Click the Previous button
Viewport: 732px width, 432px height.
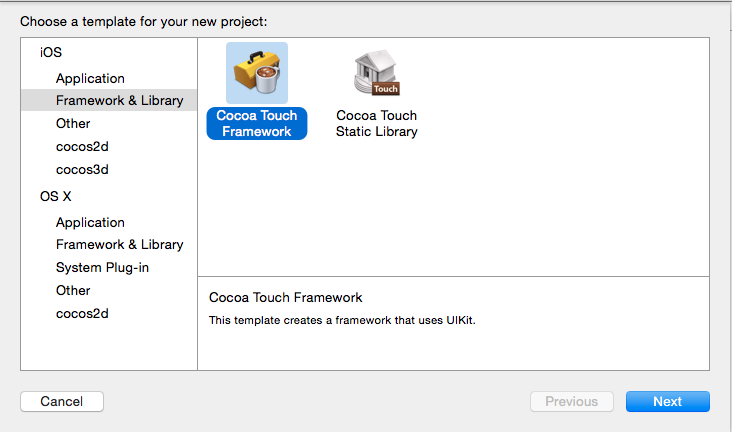coord(571,401)
